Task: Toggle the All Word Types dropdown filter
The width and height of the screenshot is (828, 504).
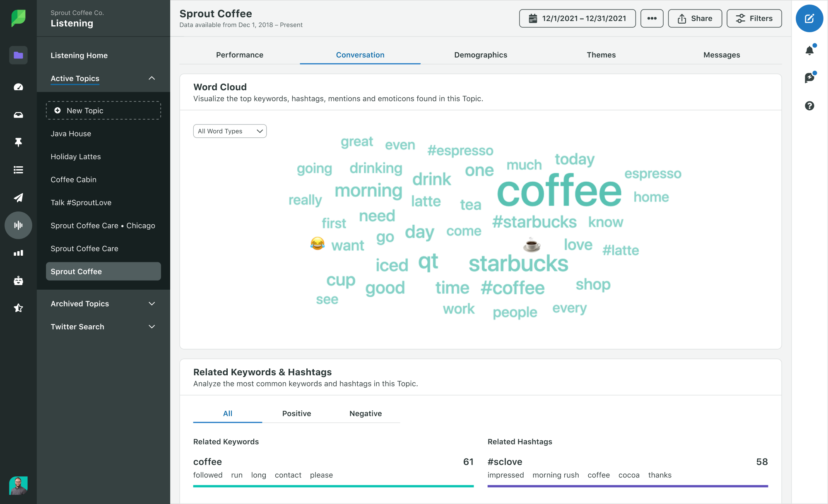Action: (230, 131)
